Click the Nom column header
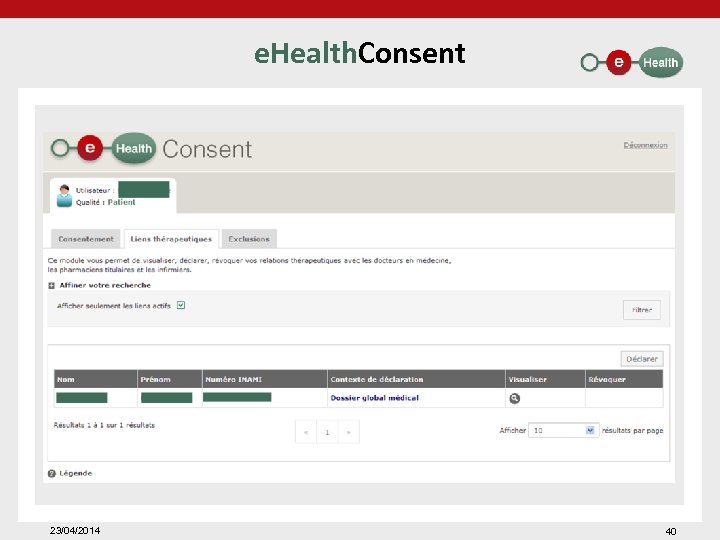The height and width of the screenshot is (540, 720). 96,379
